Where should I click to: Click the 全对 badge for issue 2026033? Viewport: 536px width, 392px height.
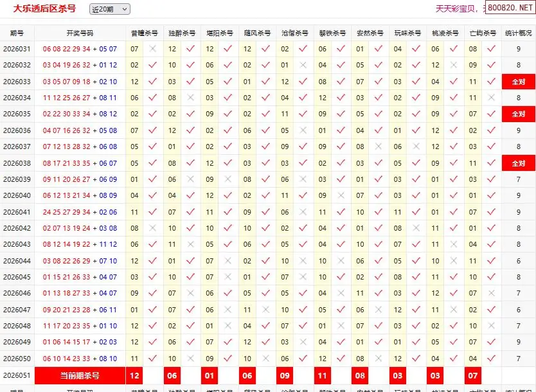point(518,82)
